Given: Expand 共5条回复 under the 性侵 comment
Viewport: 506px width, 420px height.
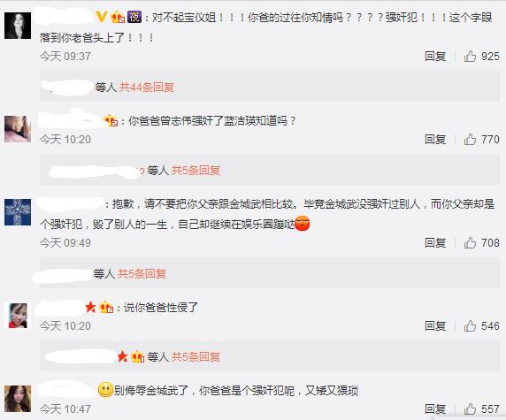Looking at the screenshot, I should (x=195, y=356).
